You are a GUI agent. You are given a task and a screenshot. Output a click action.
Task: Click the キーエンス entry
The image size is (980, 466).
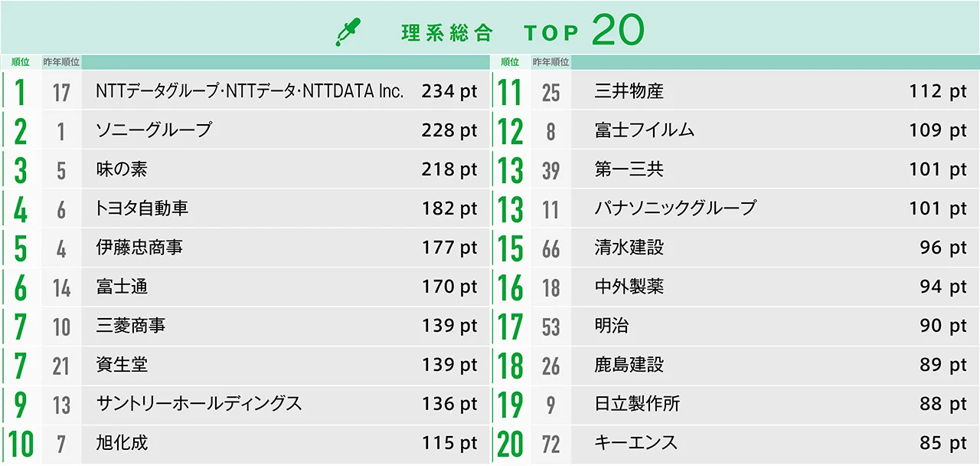[635, 443]
